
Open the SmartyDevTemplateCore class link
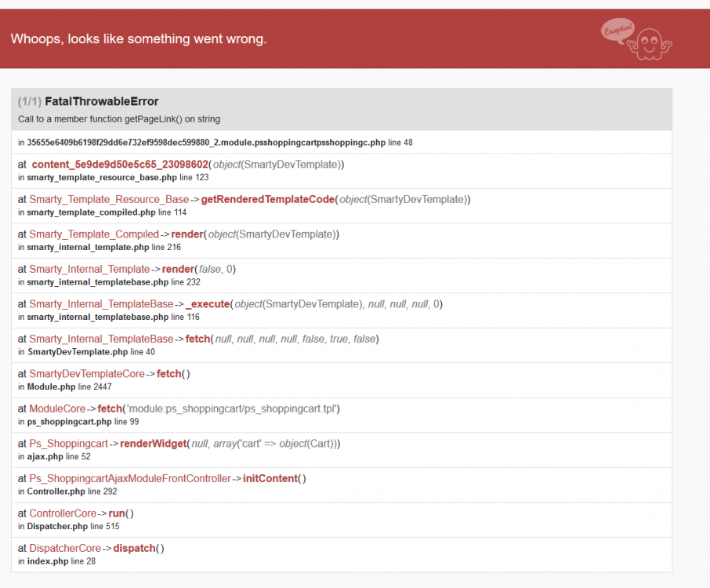tap(87, 374)
